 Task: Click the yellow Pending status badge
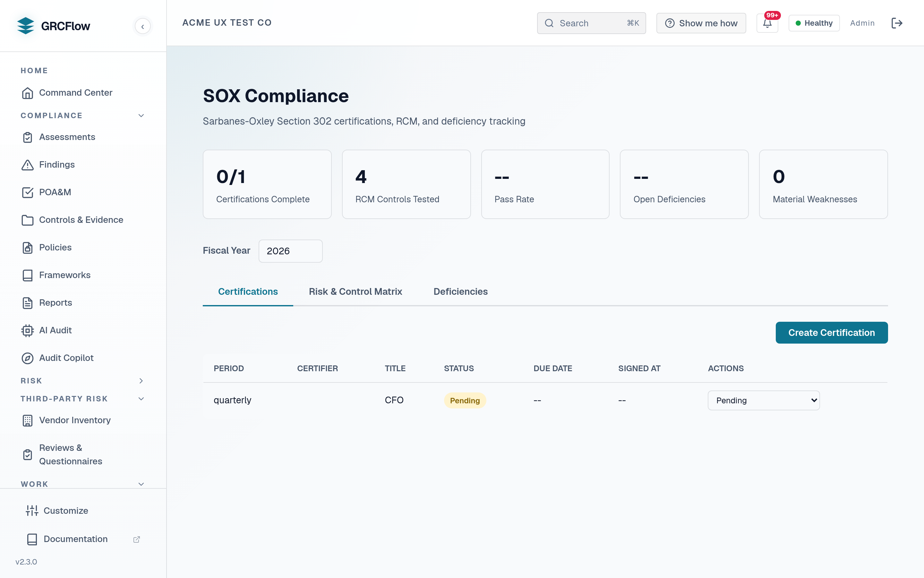(465, 401)
